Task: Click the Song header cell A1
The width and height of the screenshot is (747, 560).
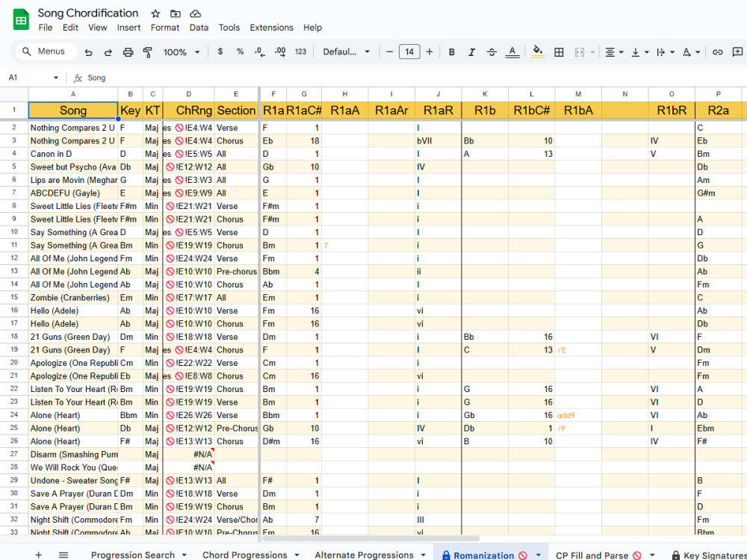Action: click(x=73, y=111)
